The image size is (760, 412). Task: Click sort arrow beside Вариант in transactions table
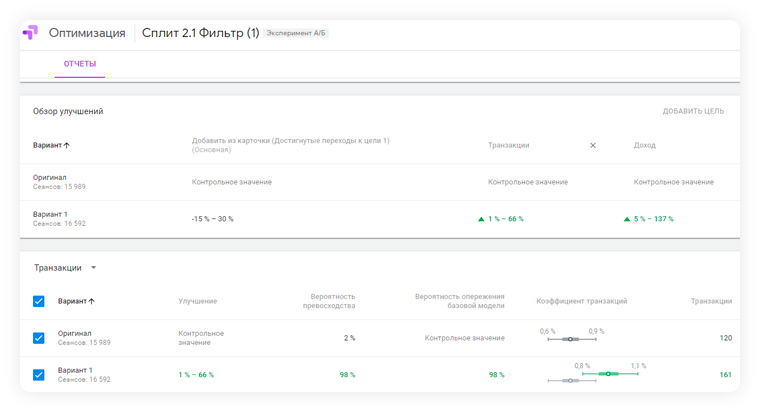(x=92, y=301)
